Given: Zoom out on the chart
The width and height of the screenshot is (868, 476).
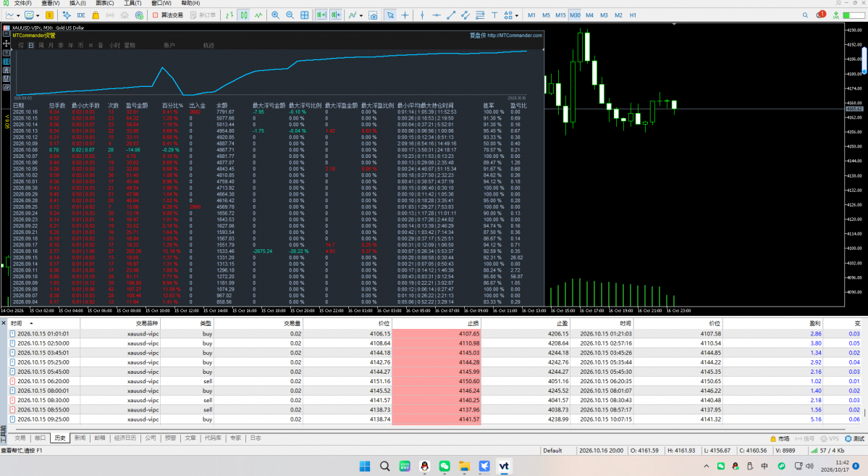Looking at the screenshot, I should tap(290, 15).
